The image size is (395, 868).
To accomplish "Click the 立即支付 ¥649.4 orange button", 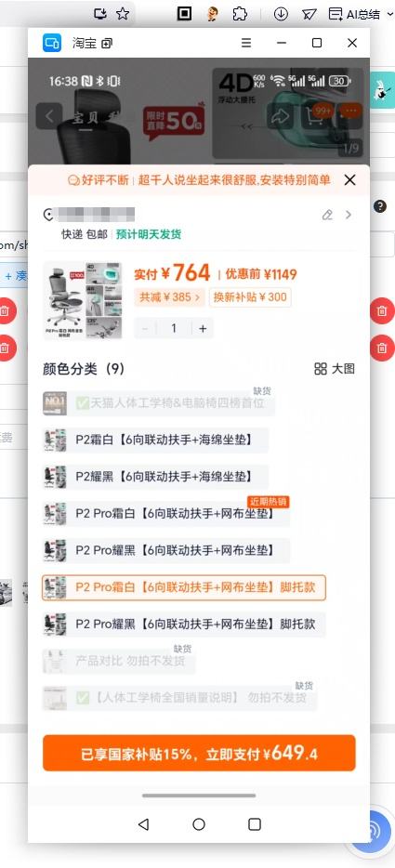I will click(x=199, y=753).
